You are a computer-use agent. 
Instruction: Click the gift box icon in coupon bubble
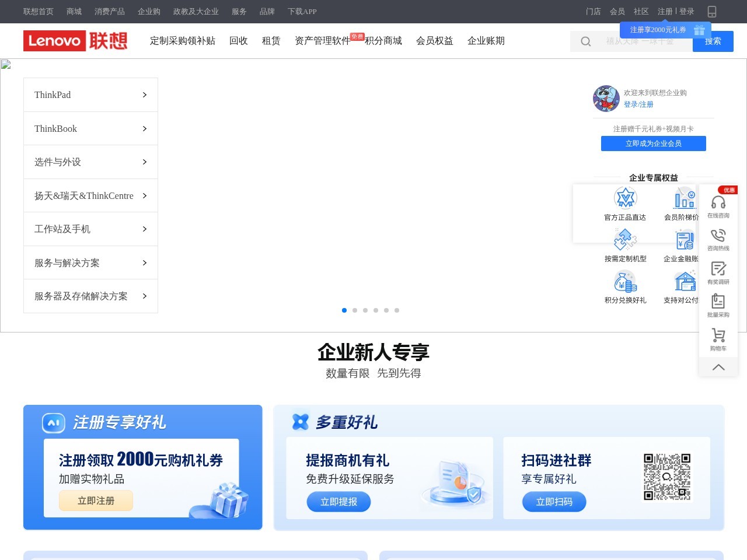pyautogui.click(x=699, y=30)
